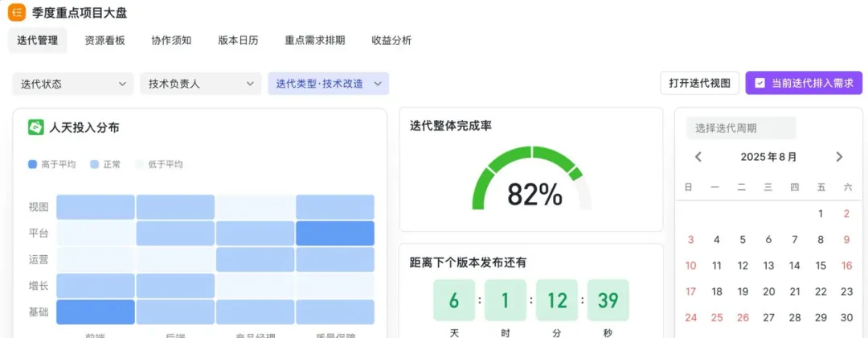Screen dimensions: 868x338
Task: Click heatmap cell 运营 row third column
Action: tap(256, 259)
